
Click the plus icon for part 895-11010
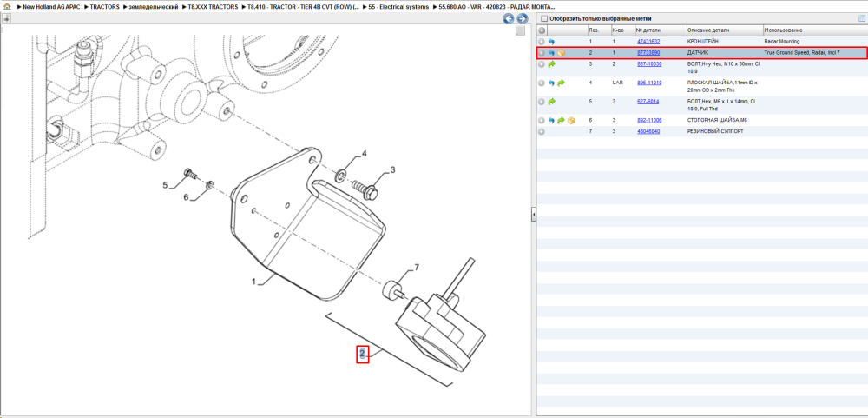click(x=542, y=83)
